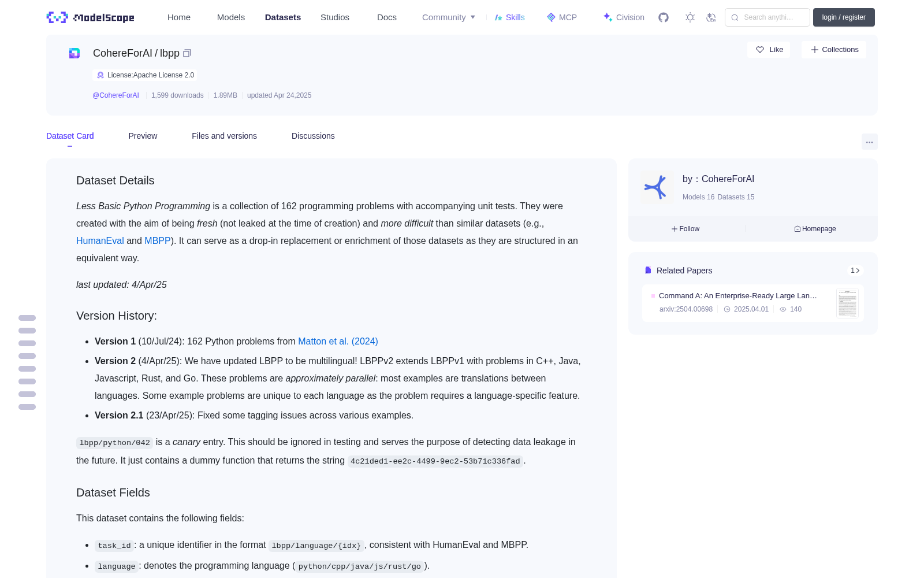Jump to last outline marker in sidebar
The width and height of the screenshot is (924, 578).
point(27,407)
